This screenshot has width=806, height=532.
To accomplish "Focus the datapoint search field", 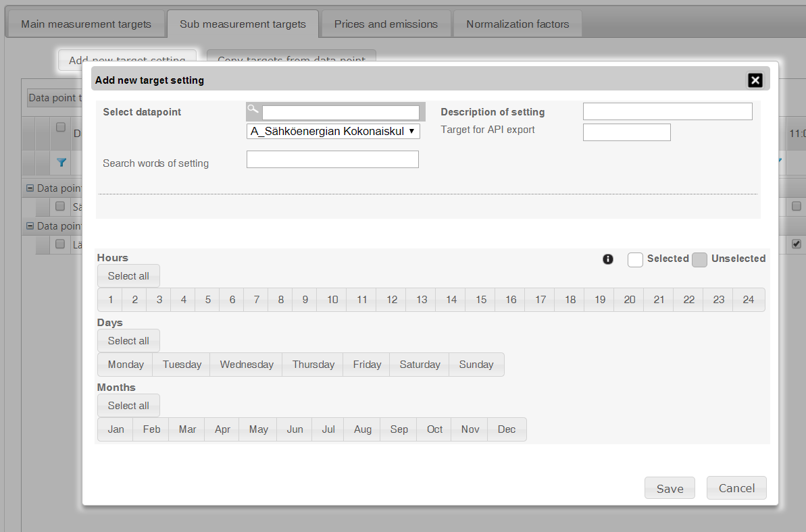I will click(x=341, y=113).
